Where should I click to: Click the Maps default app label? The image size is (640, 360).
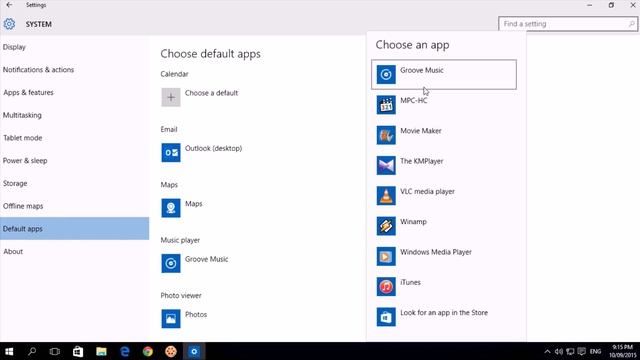(193, 204)
